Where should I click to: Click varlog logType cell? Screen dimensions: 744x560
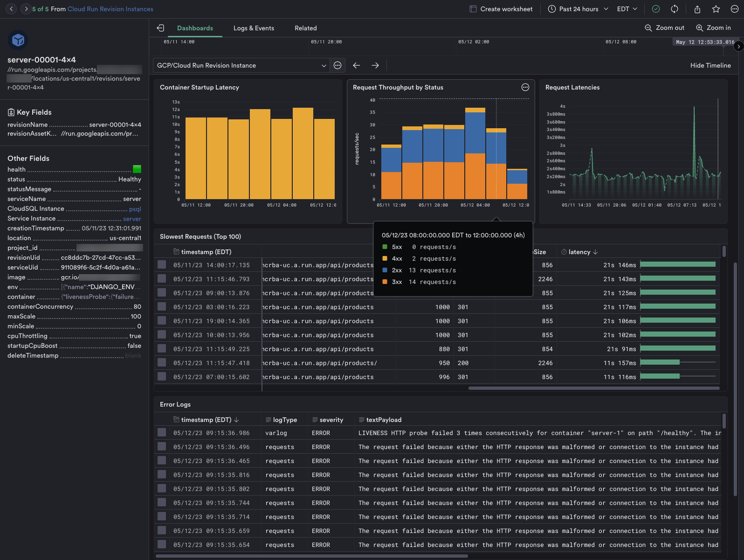coord(276,433)
